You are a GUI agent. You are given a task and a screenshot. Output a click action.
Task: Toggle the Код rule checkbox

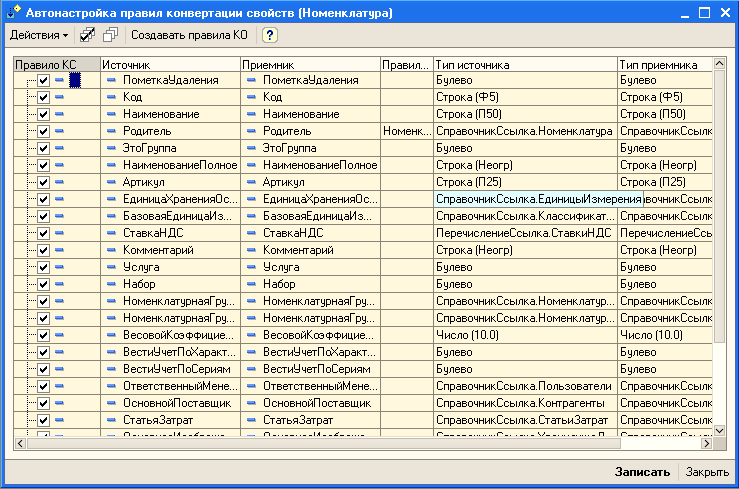(43, 97)
